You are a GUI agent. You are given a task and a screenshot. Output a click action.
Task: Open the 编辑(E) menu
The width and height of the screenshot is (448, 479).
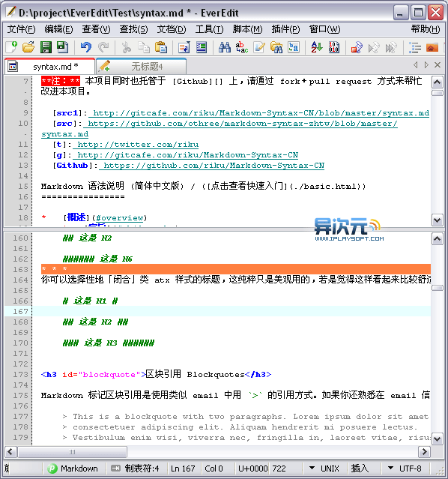[x=58, y=29]
